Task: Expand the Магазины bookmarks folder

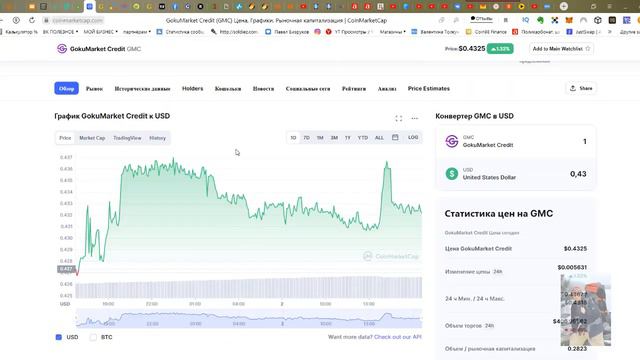Action: (x=393, y=31)
